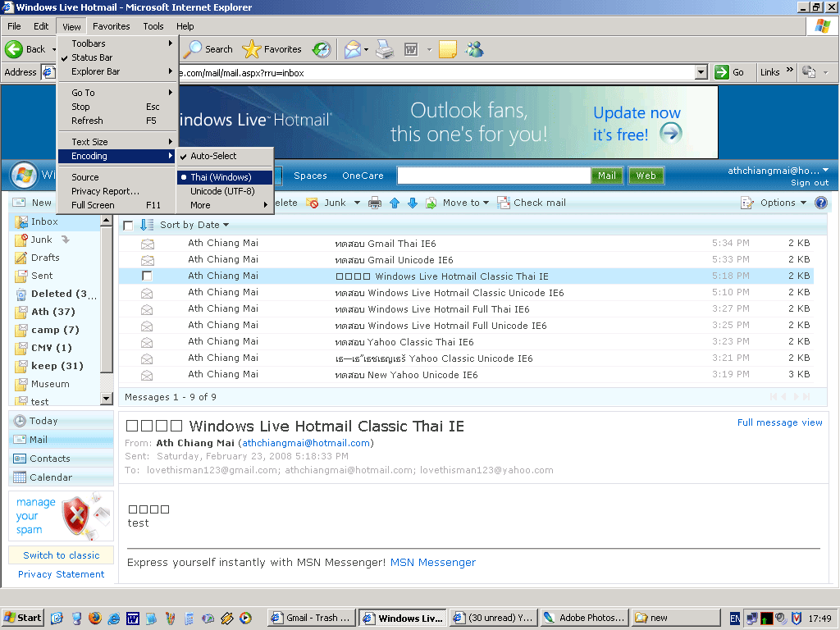Click the Calendar grid icon in sidebar

click(20, 477)
